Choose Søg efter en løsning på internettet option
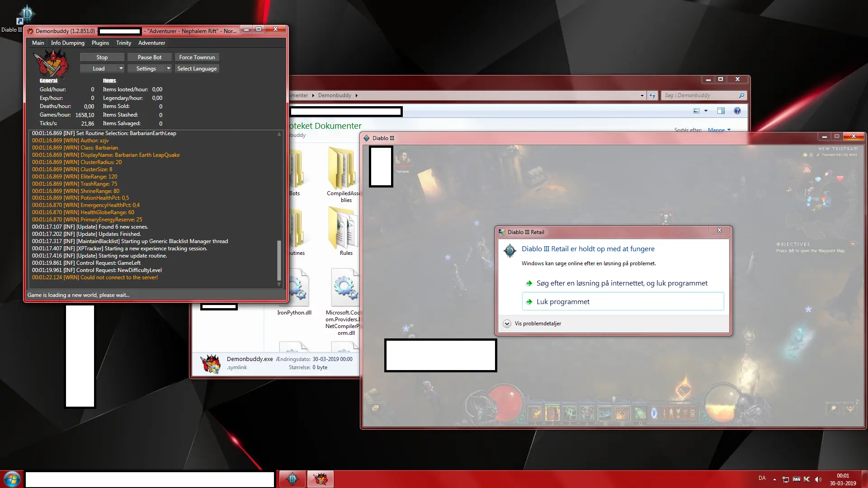Image resolution: width=868 pixels, height=488 pixels. [x=623, y=283]
